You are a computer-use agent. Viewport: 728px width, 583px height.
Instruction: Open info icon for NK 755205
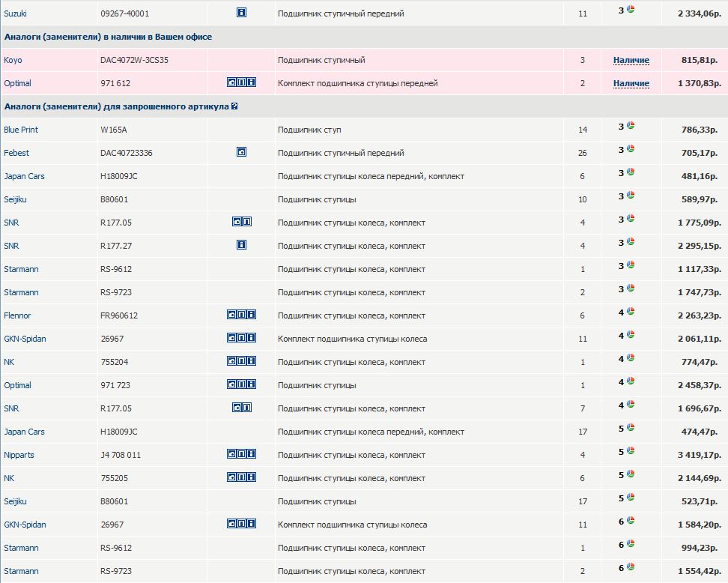pyautogui.click(x=251, y=477)
